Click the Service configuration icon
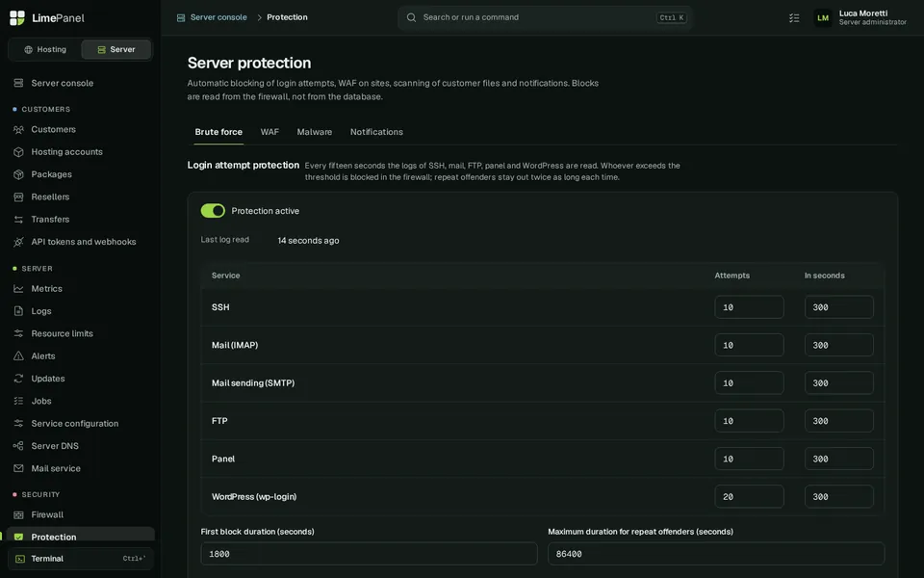Image resolution: width=924 pixels, height=578 pixels. pyautogui.click(x=19, y=423)
